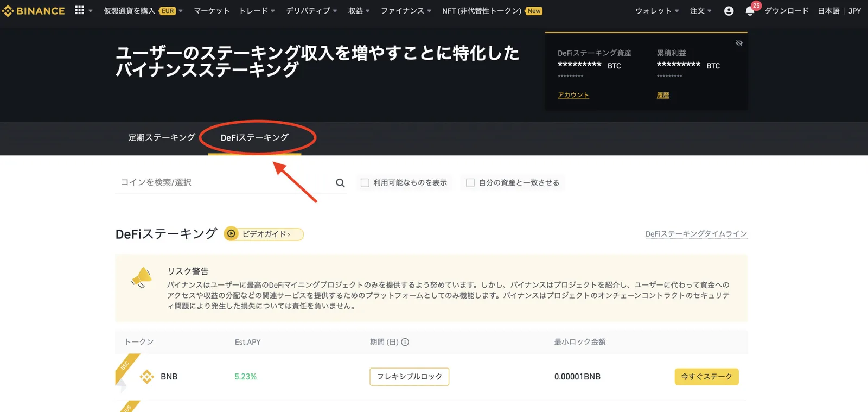Click the DeFiステーキング資産 label
This screenshot has height=412, width=868.
pos(595,53)
